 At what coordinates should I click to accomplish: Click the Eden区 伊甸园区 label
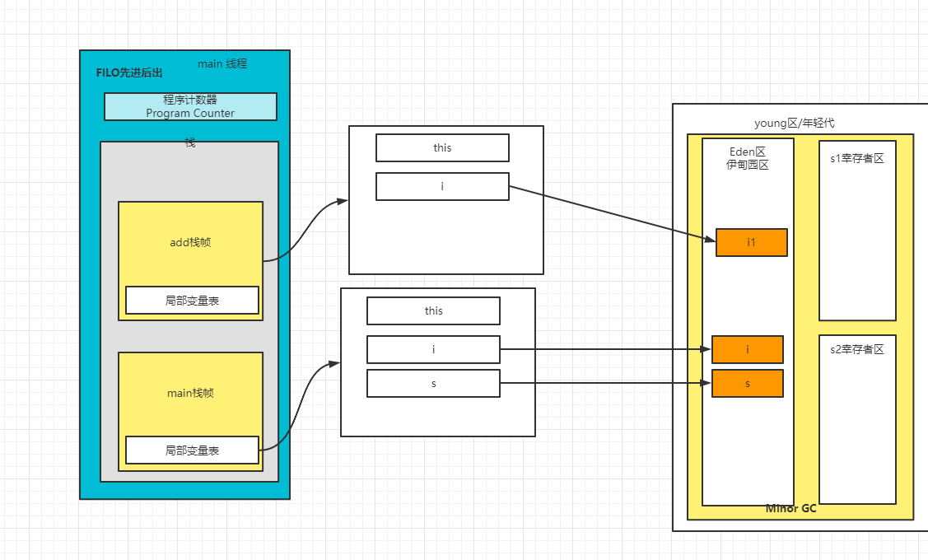point(748,158)
